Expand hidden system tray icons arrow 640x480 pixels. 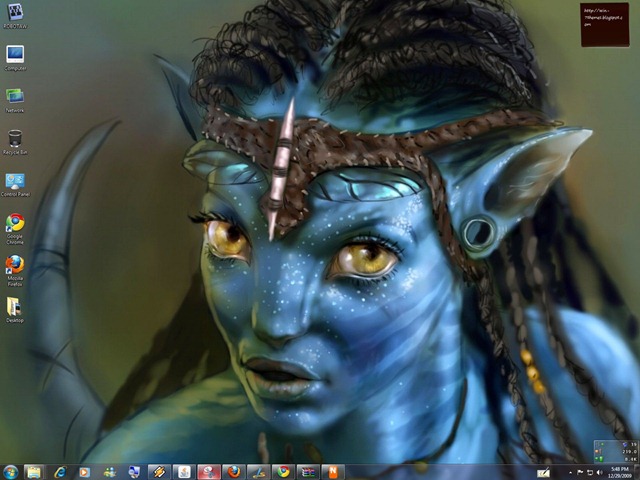(x=570, y=473)
